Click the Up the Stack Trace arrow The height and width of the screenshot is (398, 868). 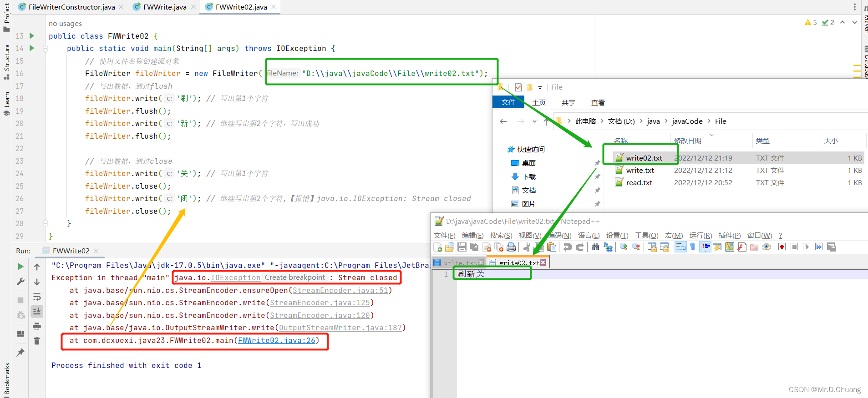[37, 267]
